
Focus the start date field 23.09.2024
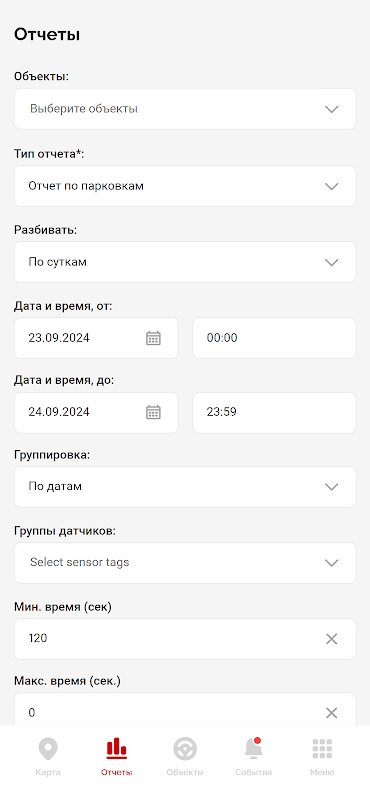click(x=96, y=338)
